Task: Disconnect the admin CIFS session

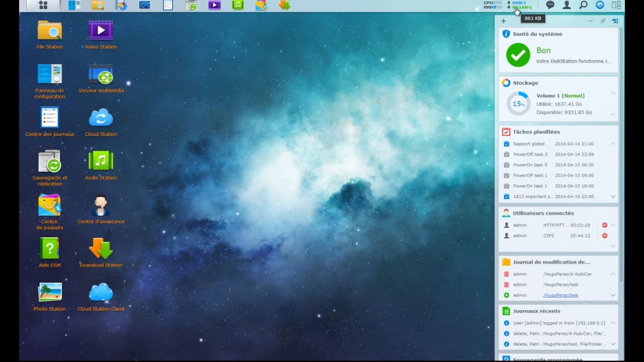Action: coord(605,236)
